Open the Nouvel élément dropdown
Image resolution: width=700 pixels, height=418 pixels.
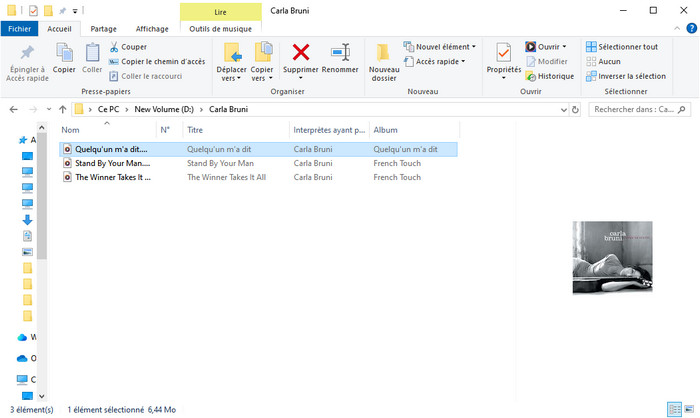point(440,47)
